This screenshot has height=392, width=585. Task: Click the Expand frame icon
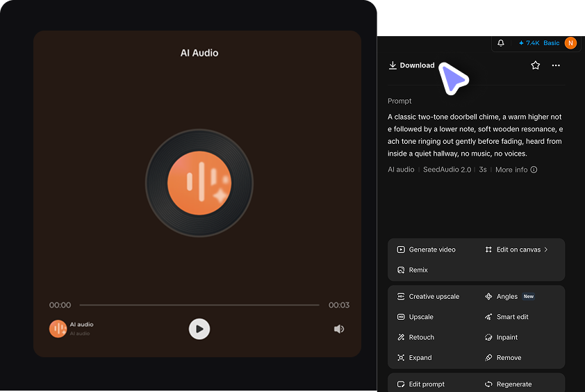401,358
